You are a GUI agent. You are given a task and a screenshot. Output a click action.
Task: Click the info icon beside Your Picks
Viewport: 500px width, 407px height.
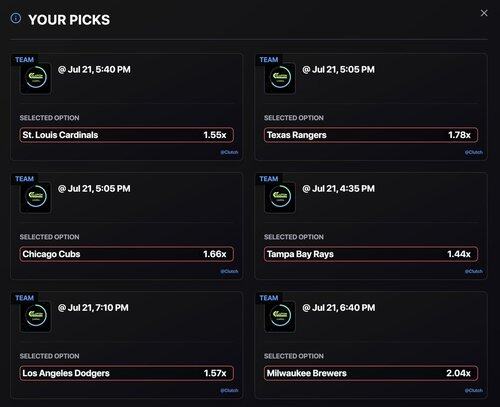point(16,18)
